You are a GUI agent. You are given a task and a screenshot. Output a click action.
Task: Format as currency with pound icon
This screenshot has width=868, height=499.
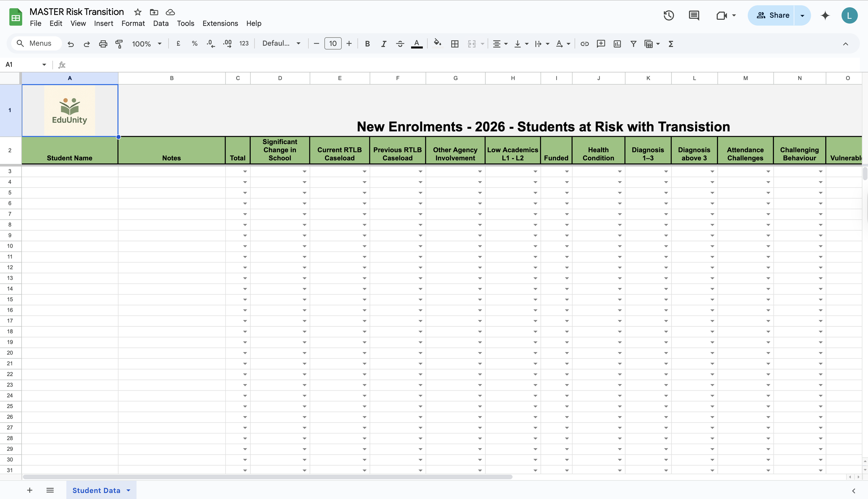point(178,43)
